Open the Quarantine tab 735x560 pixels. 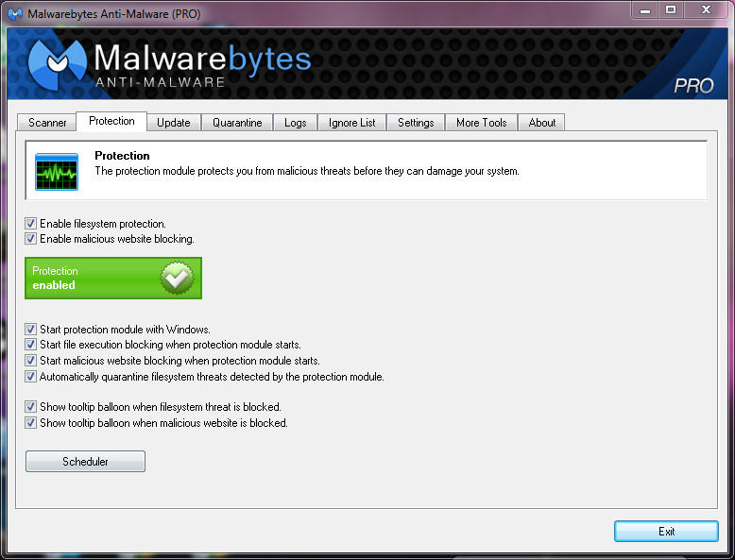pos(237,123)
